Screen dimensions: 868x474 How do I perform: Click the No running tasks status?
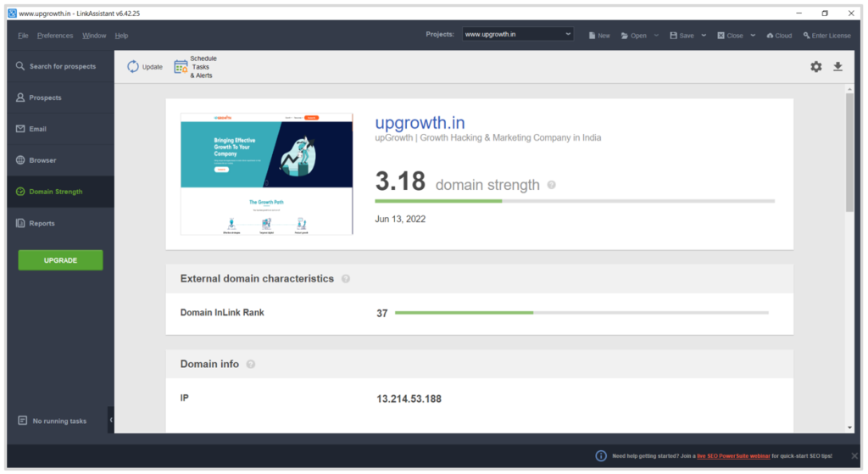53,421
